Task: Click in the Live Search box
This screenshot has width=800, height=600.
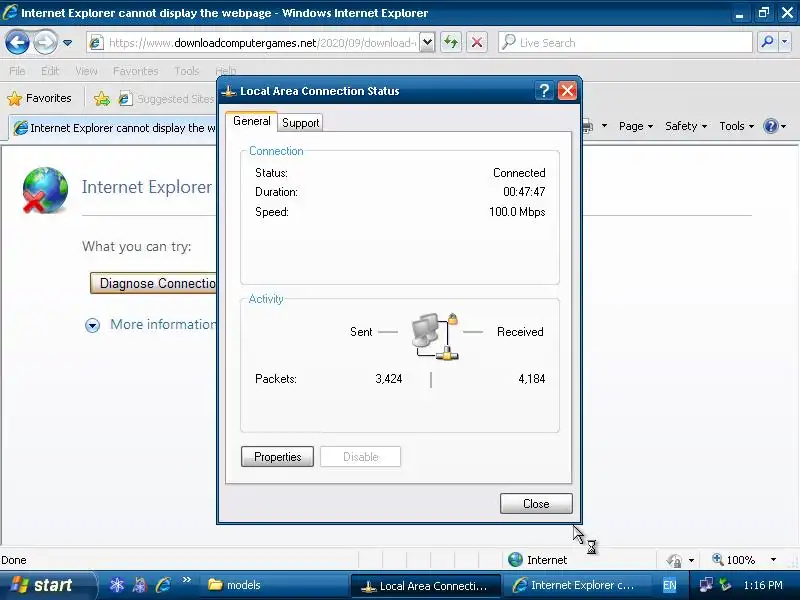Action: pos(626,43)
